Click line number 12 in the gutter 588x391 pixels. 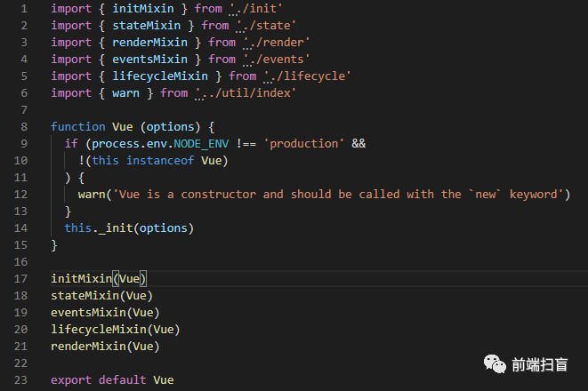pos(20,194)
